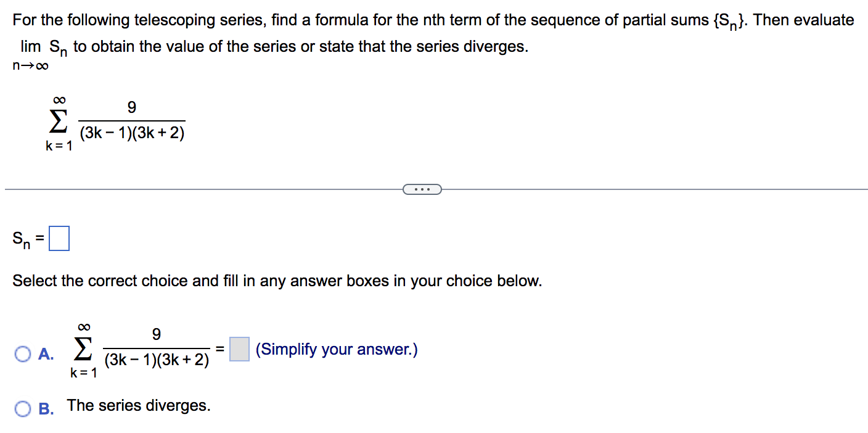Click the Simplify your answer hint text
This screenshot has width=868, height=433.
tap(335, 350)
